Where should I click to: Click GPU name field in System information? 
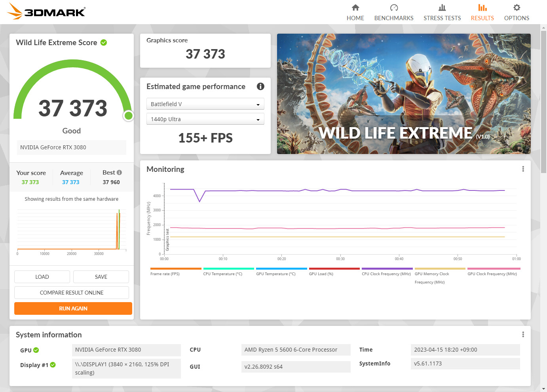126,350
